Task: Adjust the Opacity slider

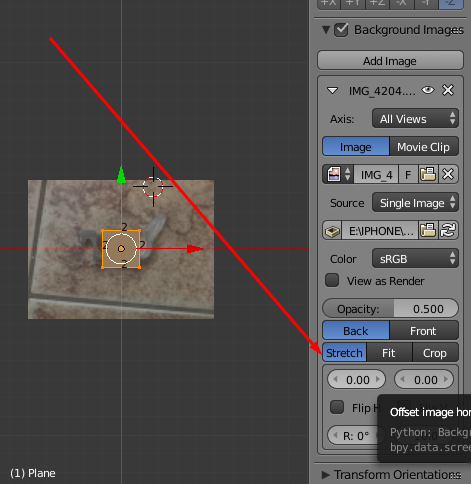Action: coord(390,309)
